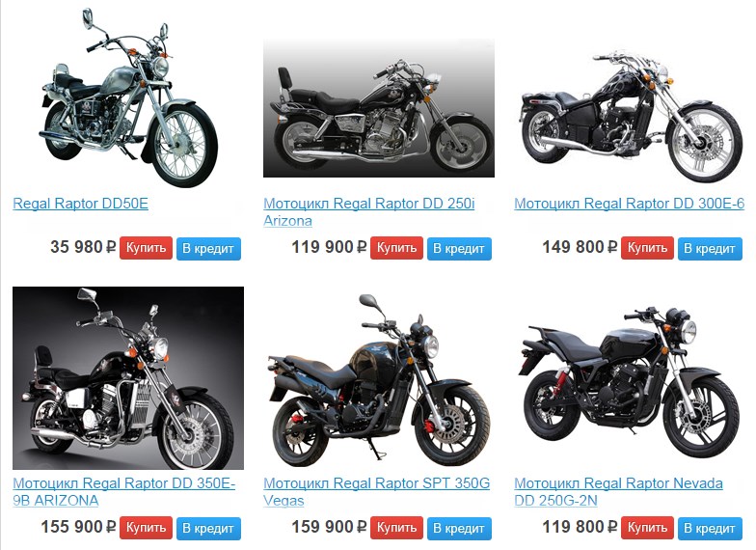Buy the DD50E with Купить button
Image resolution: width=756 pixels, height=550 pixels.
tap(147, 248)
